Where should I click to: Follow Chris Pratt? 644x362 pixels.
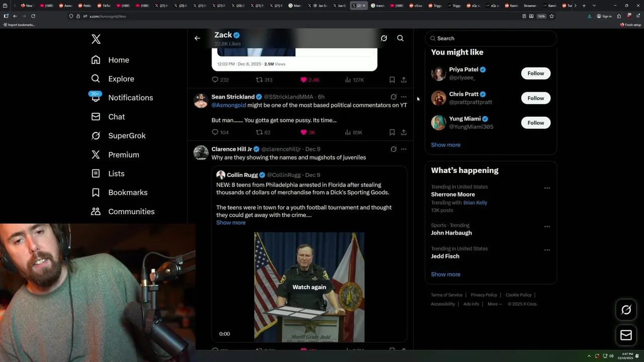pos(536,98)
